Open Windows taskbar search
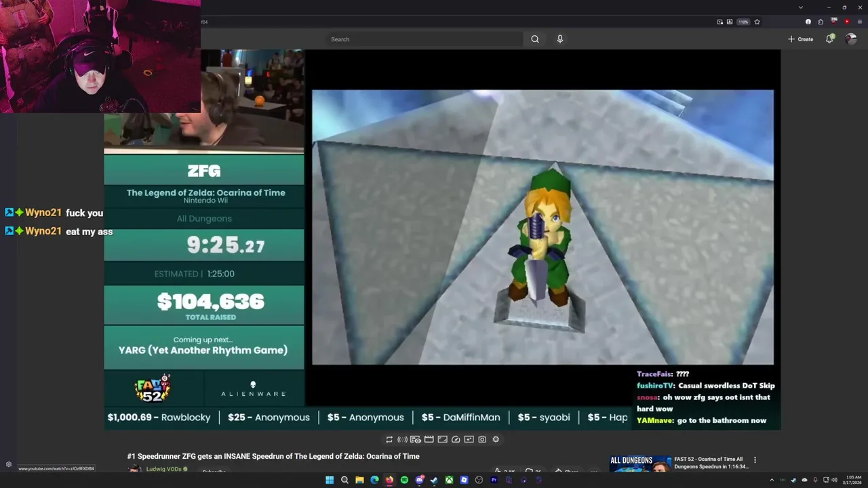Image resolution: width=868 pixels, height=488 pixels. 344,480
